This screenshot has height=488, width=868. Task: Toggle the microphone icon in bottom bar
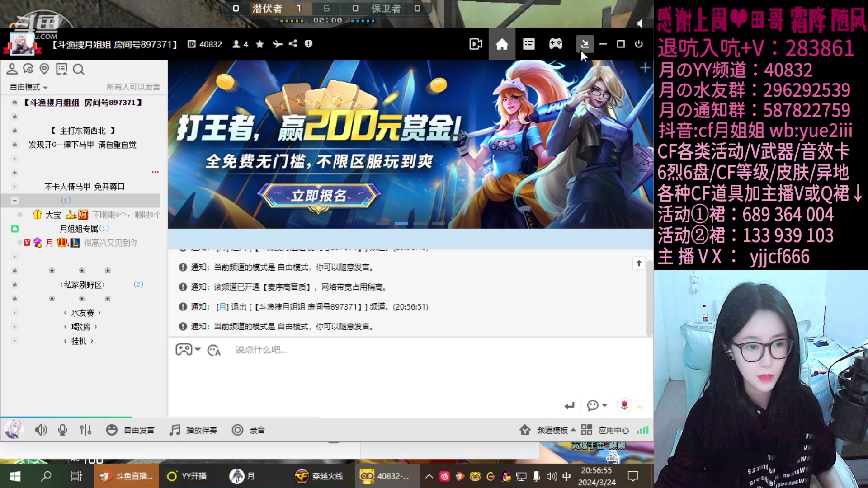pos(62,430)
